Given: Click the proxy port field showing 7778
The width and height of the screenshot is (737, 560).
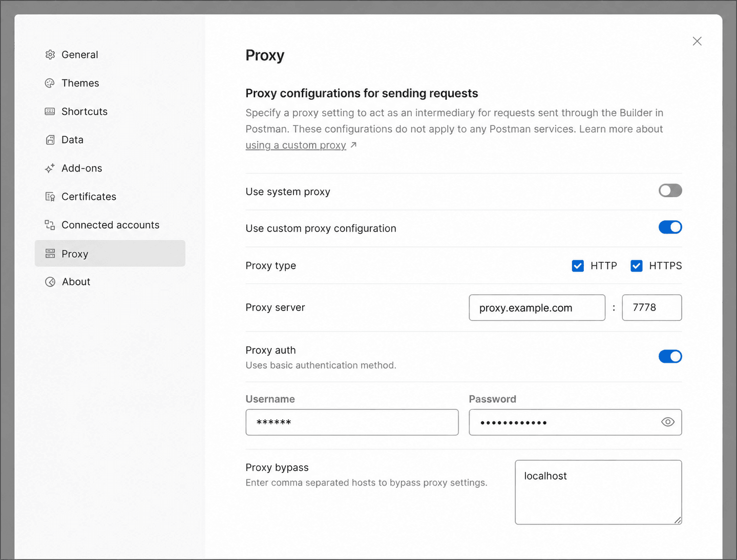Looking at the screenshot, I should pos(651,307).
